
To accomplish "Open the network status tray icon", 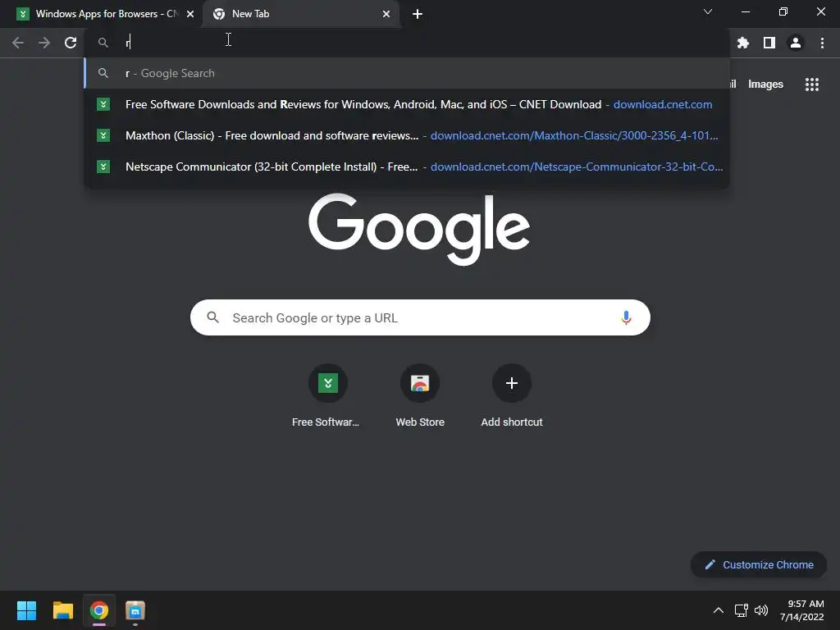I will (741, 610).
